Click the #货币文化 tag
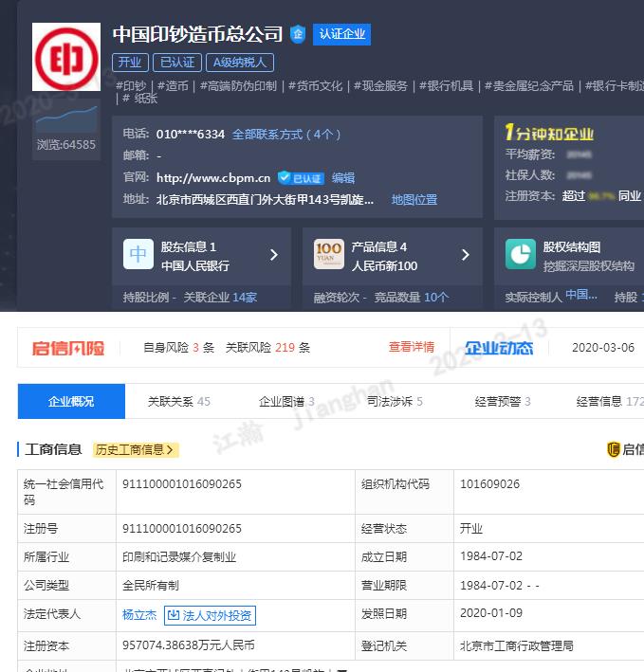644x672 pixels. pyautogui.click(x=316, y=86)
